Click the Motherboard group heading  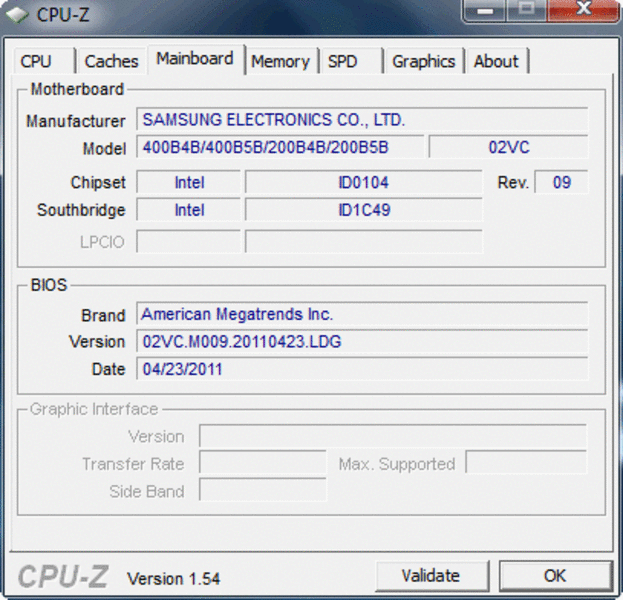(x=77, y=89)
